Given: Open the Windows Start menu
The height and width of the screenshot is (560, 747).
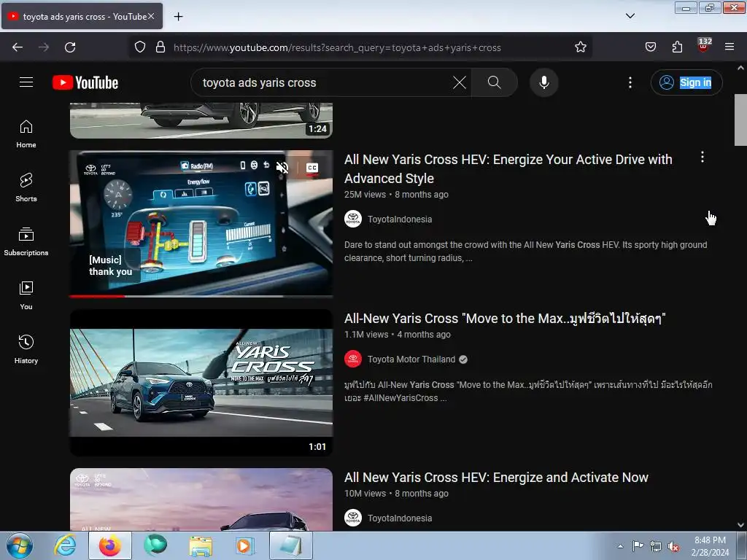Looking at the screenshot, I should (x=20, y=546).
